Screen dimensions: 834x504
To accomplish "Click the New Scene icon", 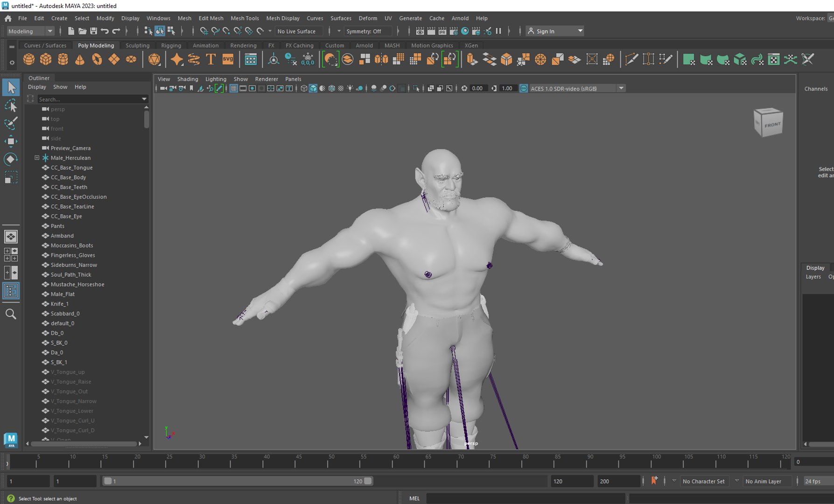I will [71, 31].
